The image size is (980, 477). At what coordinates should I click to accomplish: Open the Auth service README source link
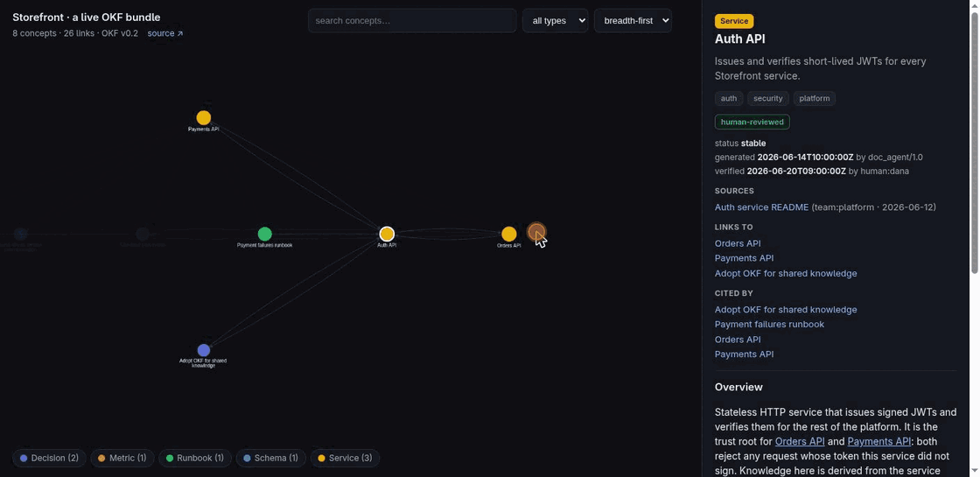(762, 207)
